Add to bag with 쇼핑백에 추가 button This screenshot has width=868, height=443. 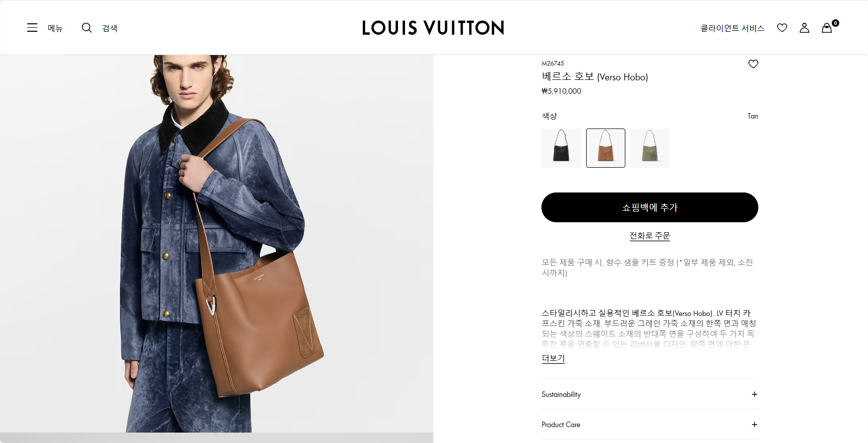pos(650,207)
